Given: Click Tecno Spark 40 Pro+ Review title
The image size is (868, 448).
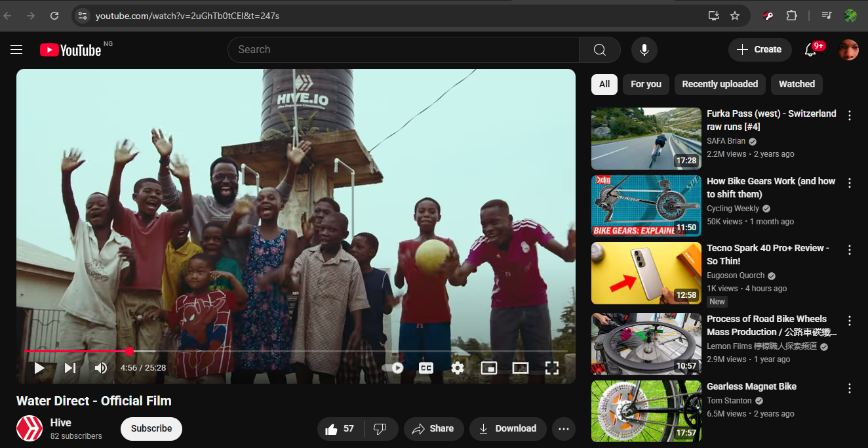Looking at the screenshot, I should [x=768, y=255].
